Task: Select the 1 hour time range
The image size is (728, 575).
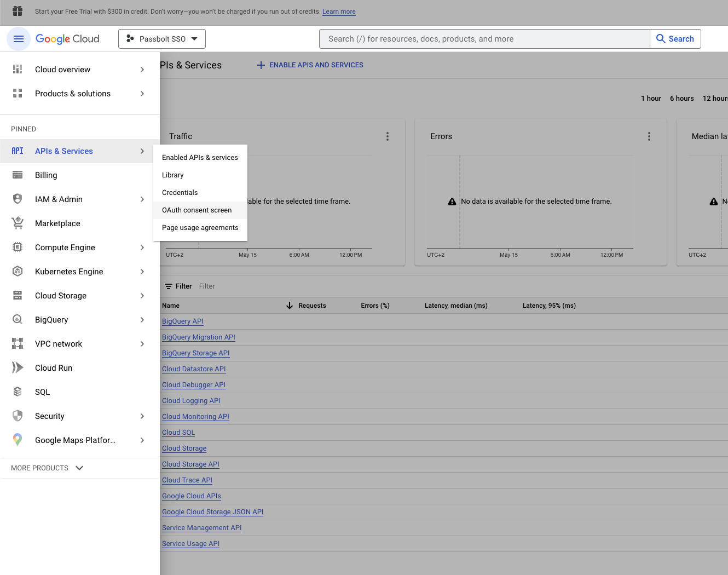Action: tap(651, 99)
